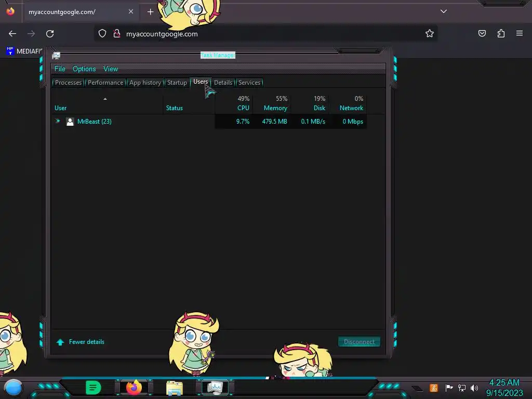532x399 pixels.
Task: Expand the MrBeast user row arrow
Action: (58, 121)
